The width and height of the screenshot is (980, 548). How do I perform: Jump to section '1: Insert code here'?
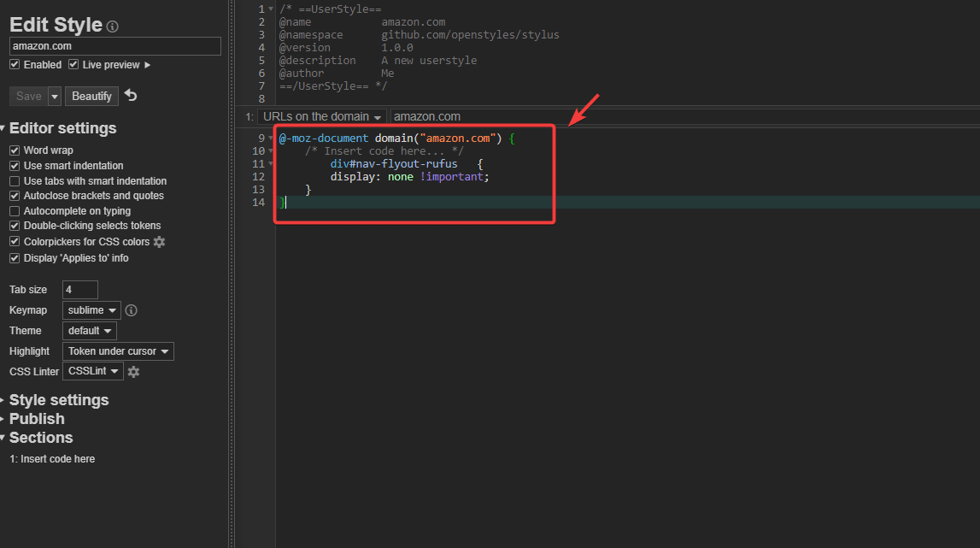coord(52,459)
